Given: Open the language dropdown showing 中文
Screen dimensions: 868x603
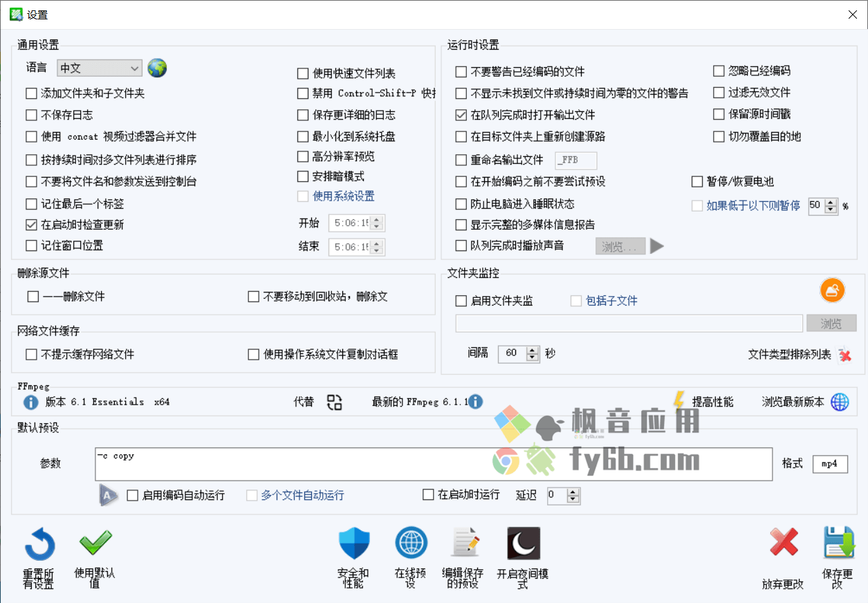Looking at the screenshot, I should coord(100,68).
